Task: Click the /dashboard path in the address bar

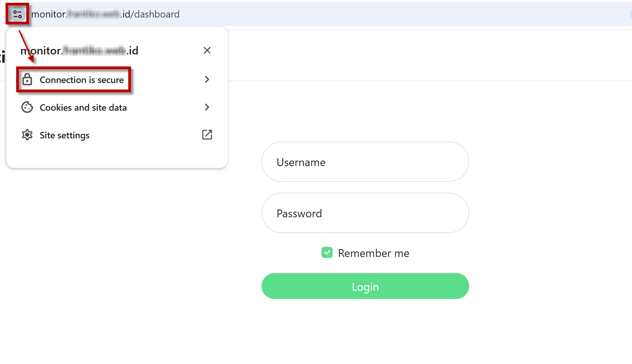Action: pyautogui.click(x=157, y=14)
